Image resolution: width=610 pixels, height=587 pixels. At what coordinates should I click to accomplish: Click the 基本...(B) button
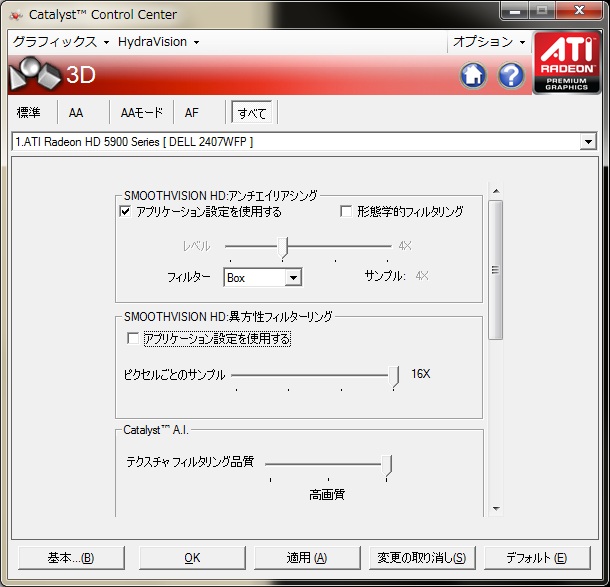(71, 558)
